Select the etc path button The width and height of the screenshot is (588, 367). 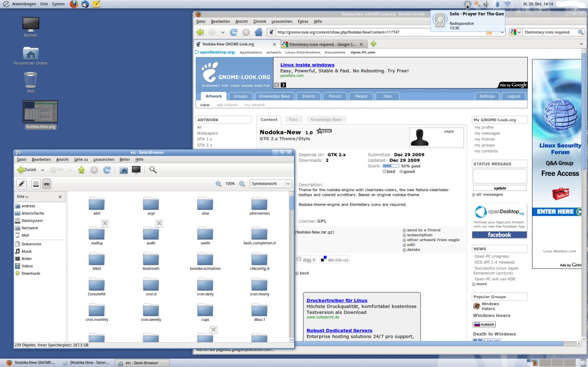47,184
